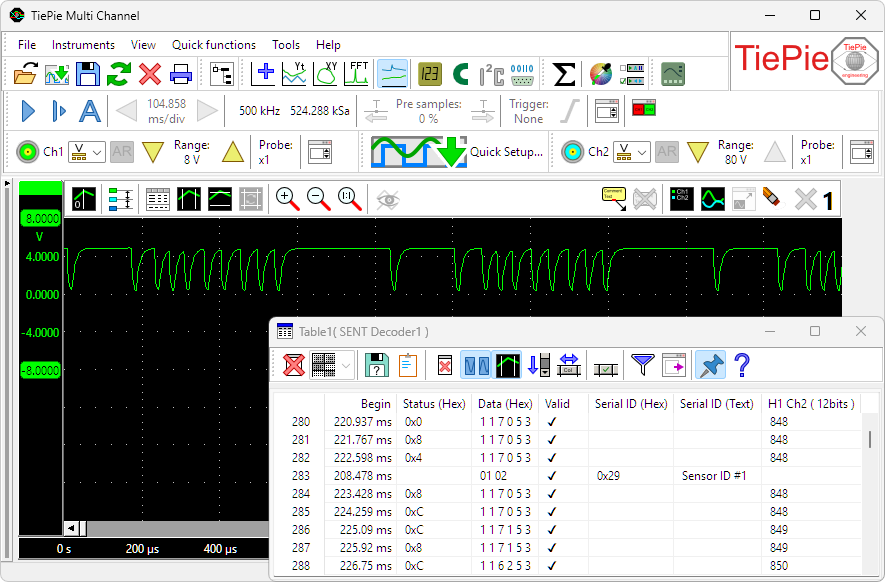
Task: Click the -8.0000 lower axis value
Action: (41, 371)
